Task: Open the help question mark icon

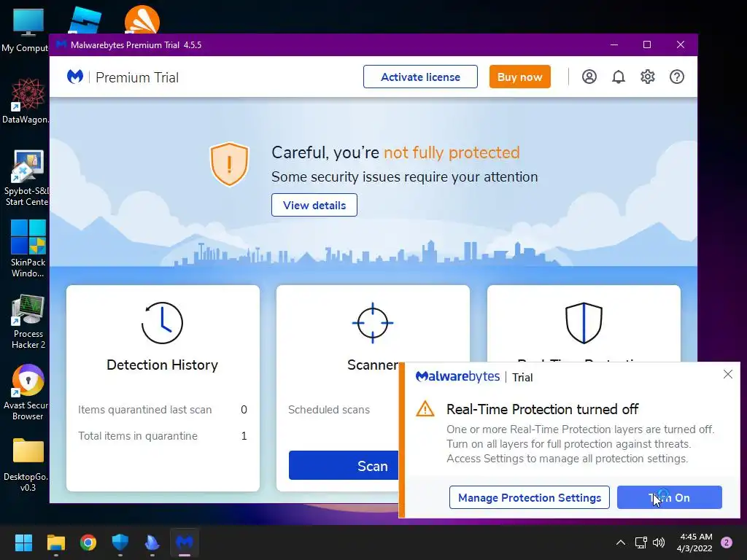Action: (x=676, y=77)
